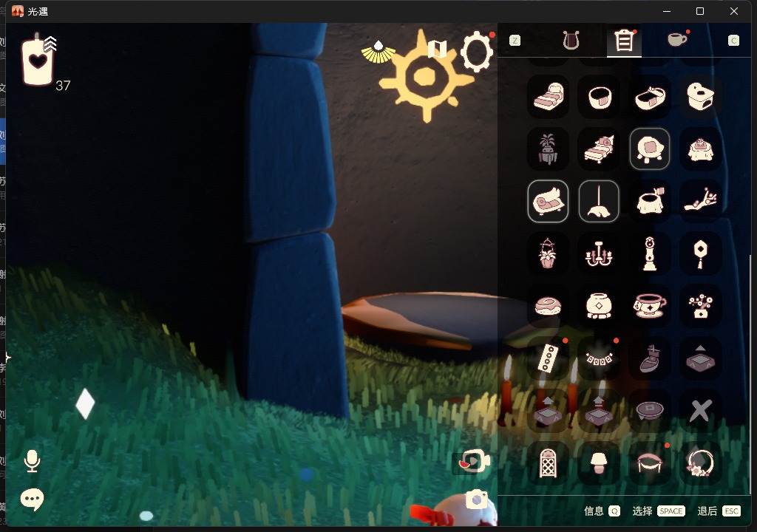Viewport: 757px width, 532px height.
Task: Click the 选择 SPACE select button
Action: (659, 511)
